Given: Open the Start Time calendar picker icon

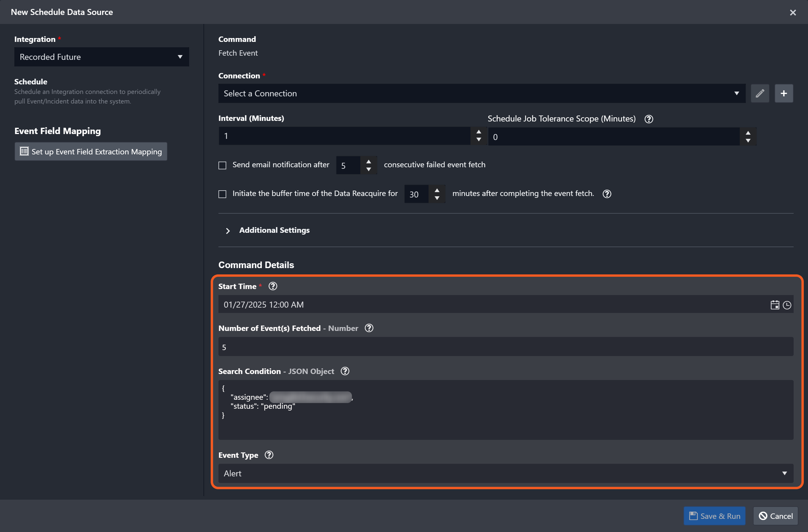Looking at the screenshot, I should click(x=774, y=305).
